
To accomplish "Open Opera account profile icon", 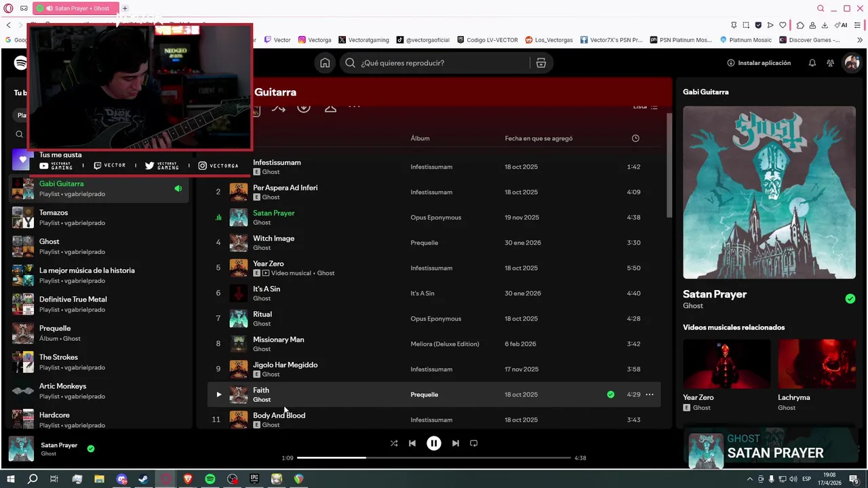I will click(x=812, y=25).
